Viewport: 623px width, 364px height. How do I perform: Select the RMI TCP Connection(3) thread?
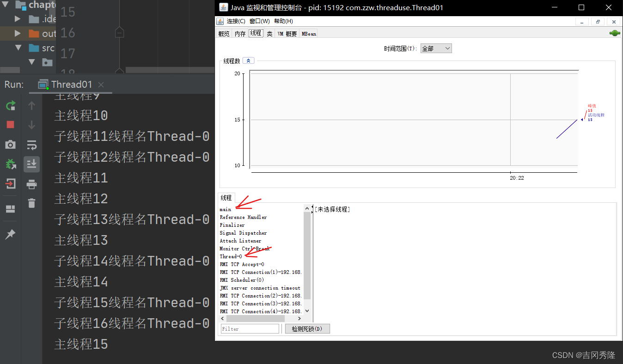(x=261, y=303)
